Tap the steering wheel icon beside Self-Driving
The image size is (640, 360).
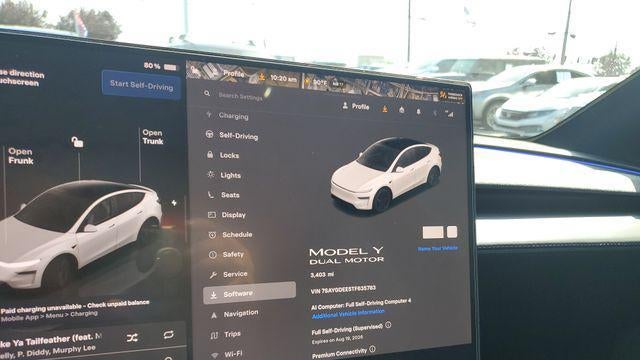pos(209,134)
